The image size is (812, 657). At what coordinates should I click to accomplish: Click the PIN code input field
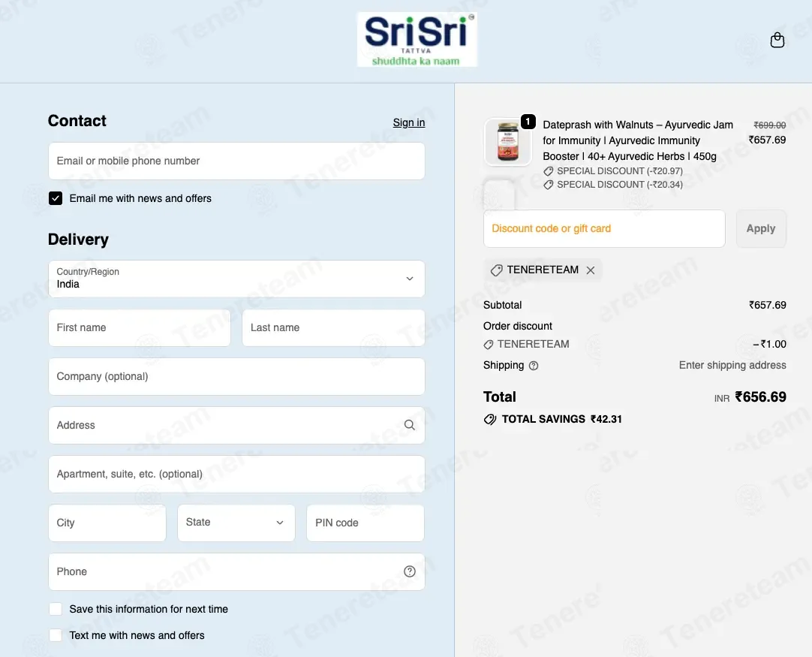pyautogui.click(x=365, y=523)
